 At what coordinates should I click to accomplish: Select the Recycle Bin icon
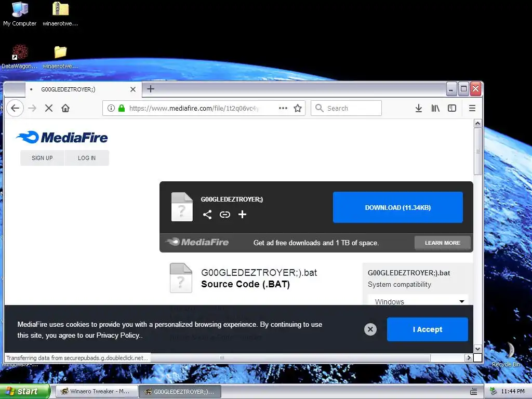coord(506,354)
